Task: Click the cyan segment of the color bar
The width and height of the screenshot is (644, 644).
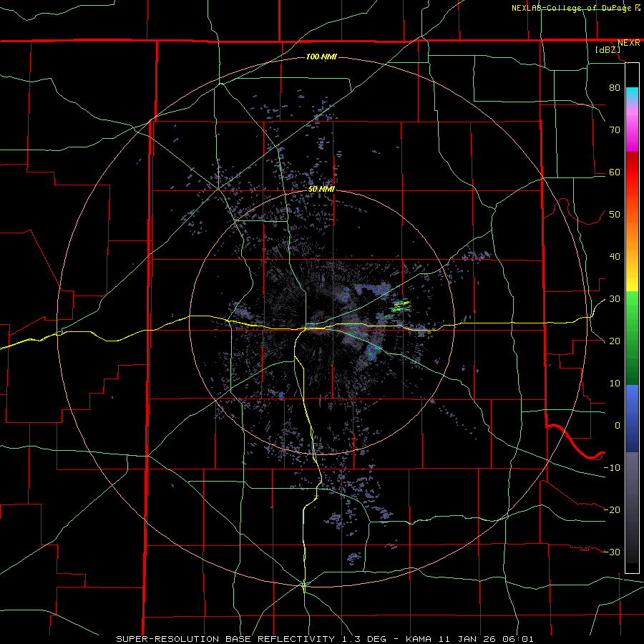Action: coord(632,94)
